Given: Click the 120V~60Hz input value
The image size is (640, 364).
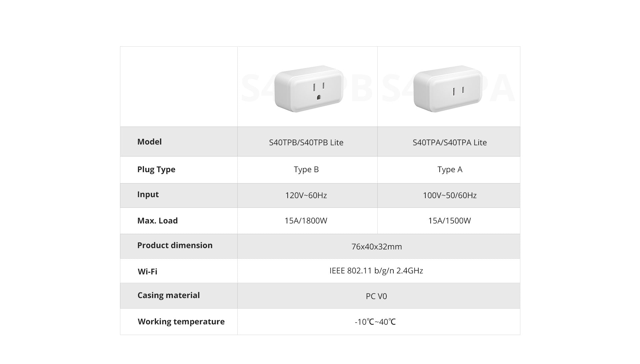Looking at the screenshot, I should point(306,195).
